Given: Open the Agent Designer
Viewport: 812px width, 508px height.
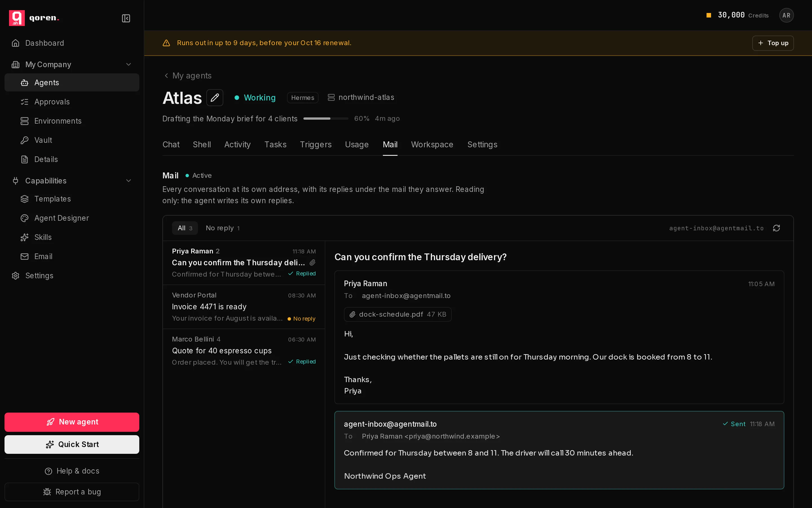Looking at the screenshot, I should click(72, 218).
